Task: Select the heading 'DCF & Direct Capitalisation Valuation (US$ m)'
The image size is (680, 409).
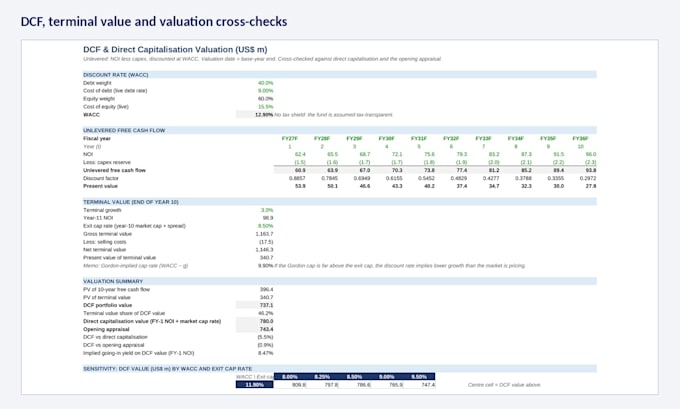Action: point(175,49)
